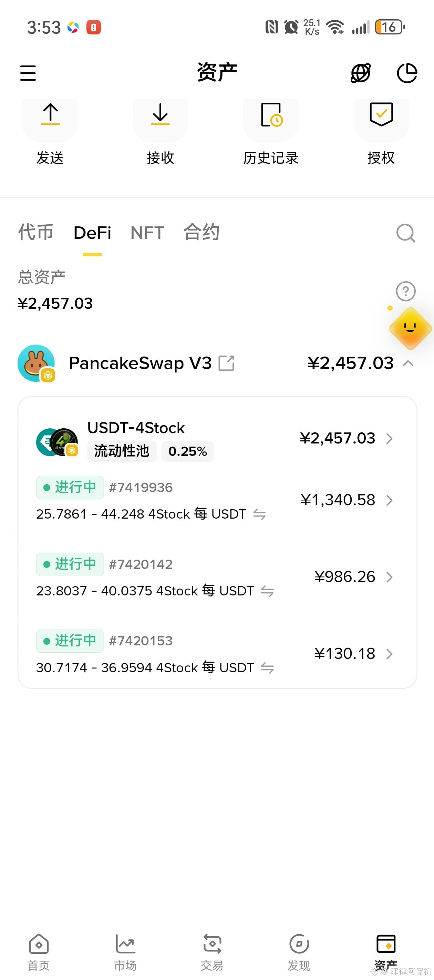Collapse the PancakeSwap V3 section

coord(408,363)
